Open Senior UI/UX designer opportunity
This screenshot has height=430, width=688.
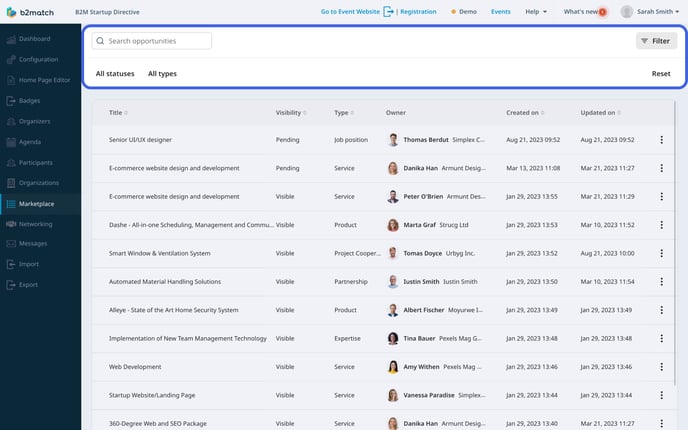click(x=140, y=140)
